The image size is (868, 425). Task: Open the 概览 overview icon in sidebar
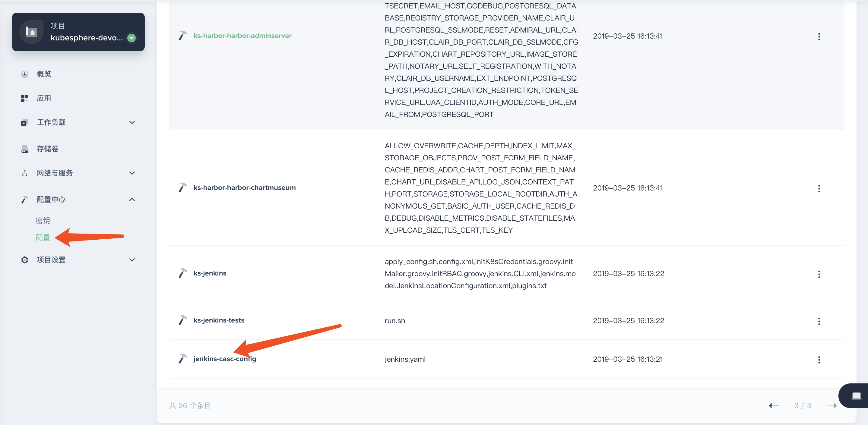pos(25,74)
